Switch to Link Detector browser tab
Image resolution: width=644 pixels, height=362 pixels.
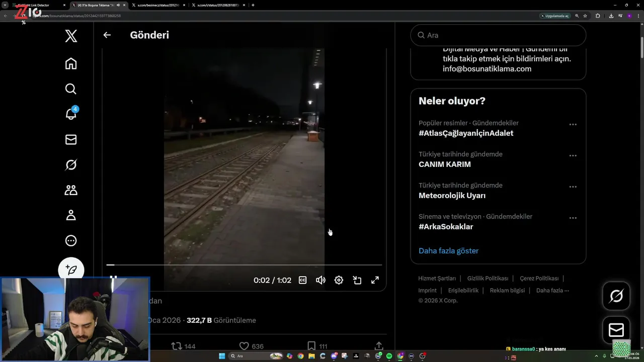pyautogui.click(x=39, y=5)
